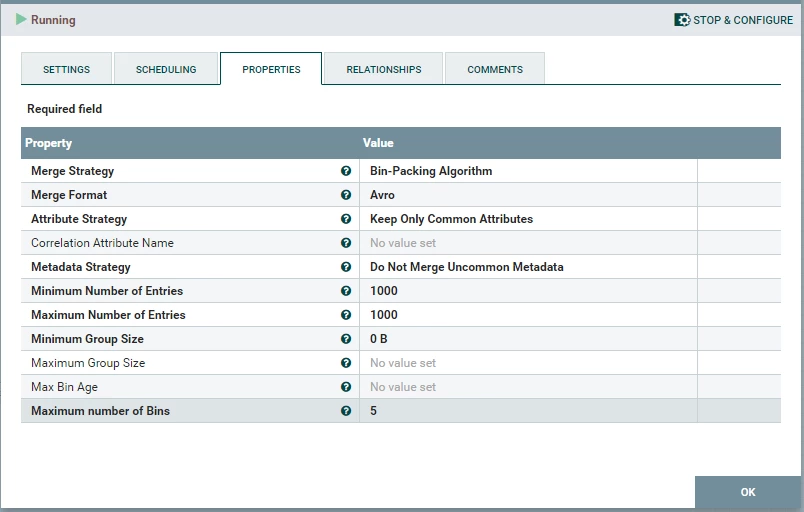Image resolution: width=804 pixels, height=512 pixels.
Task: Select the Minimum Number of Entries label
Action: coord(107,291)
